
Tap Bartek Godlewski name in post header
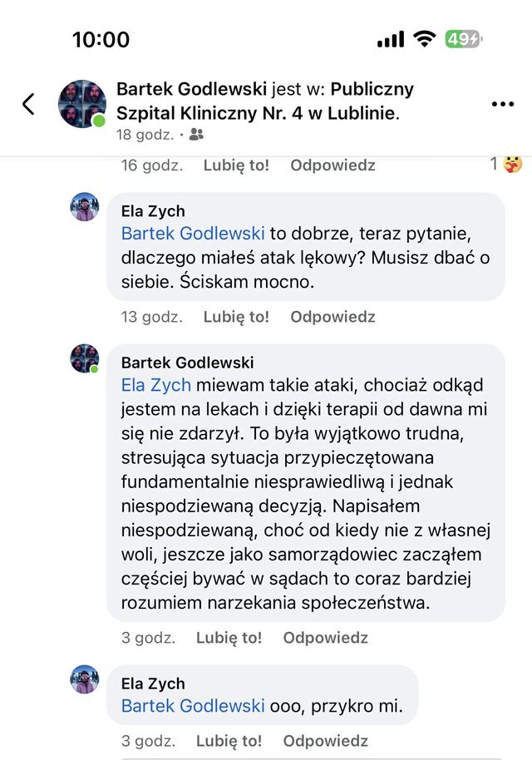click(192, 89)
